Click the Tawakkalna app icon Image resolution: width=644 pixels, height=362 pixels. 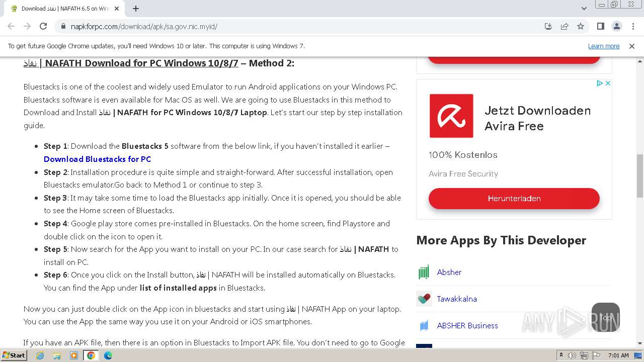coord(424,299)
